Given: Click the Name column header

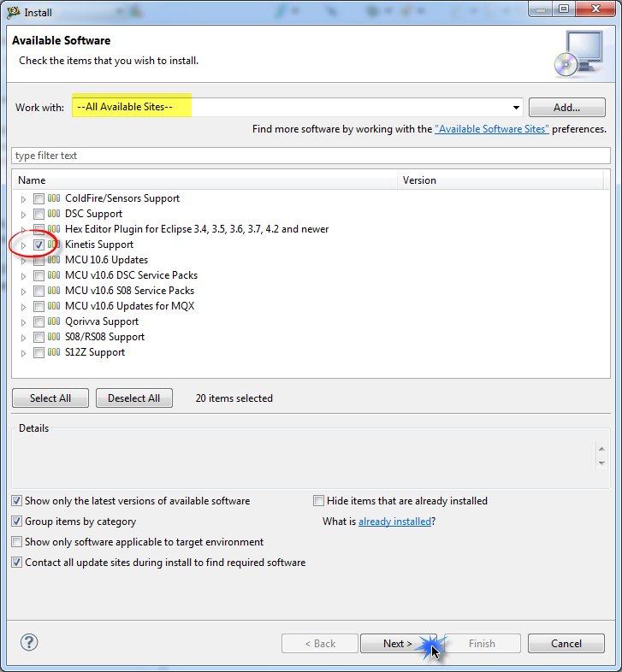Looking at the screenshot, I should [x=205, y=180].
